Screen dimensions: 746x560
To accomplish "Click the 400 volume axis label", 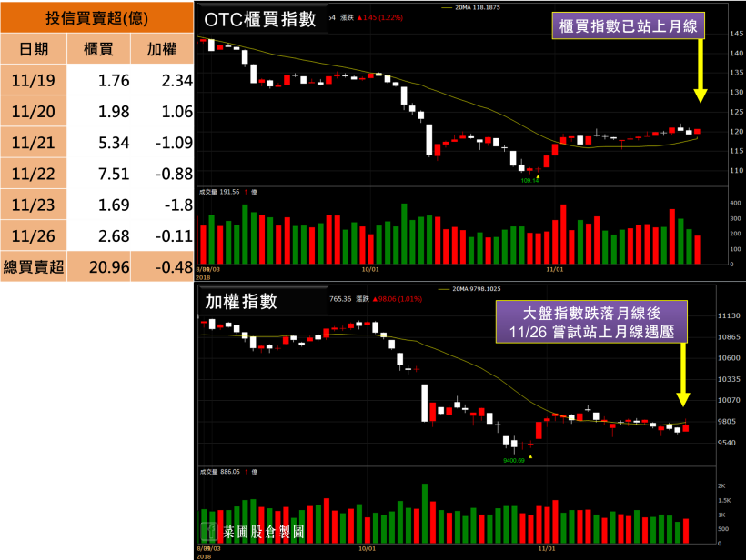I will [x=735, y=203].
